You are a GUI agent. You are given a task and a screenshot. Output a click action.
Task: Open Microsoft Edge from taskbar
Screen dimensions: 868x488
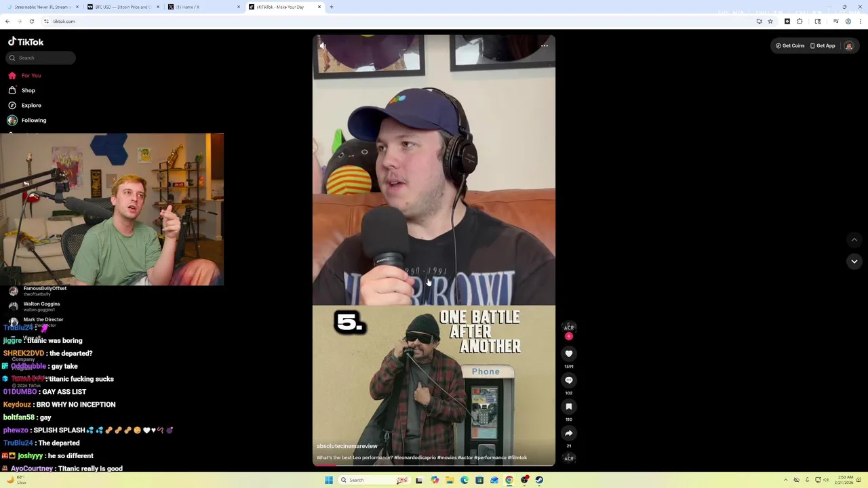(x=465, y=480)
